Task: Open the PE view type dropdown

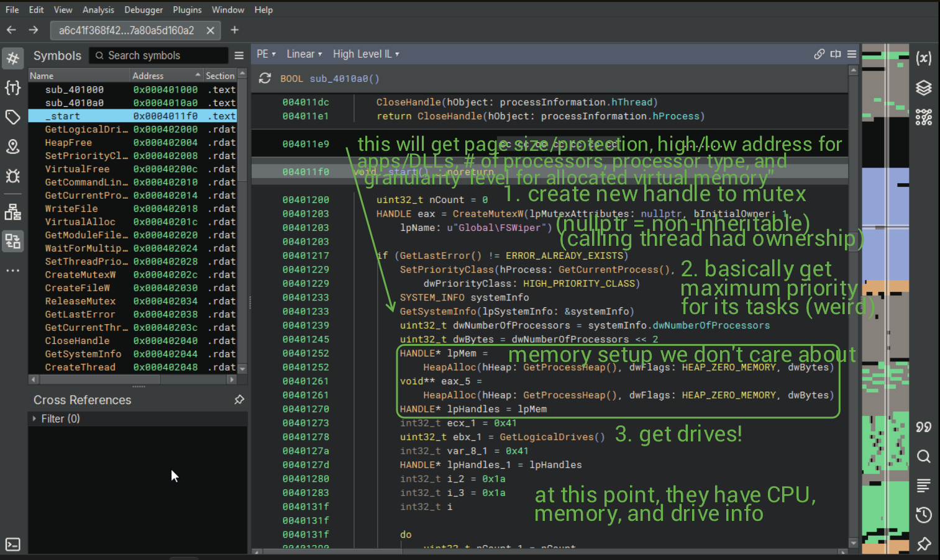Action: (266, 54)
